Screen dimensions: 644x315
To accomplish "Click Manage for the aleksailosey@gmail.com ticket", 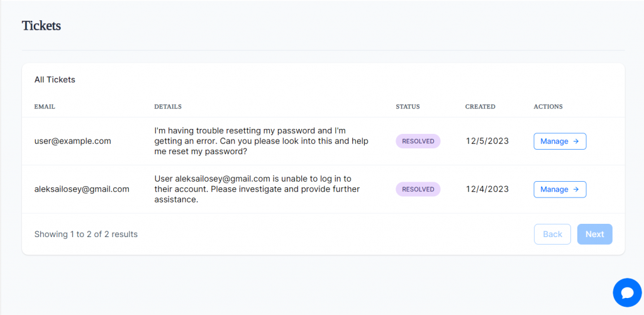I will click(x=560, y=189).
